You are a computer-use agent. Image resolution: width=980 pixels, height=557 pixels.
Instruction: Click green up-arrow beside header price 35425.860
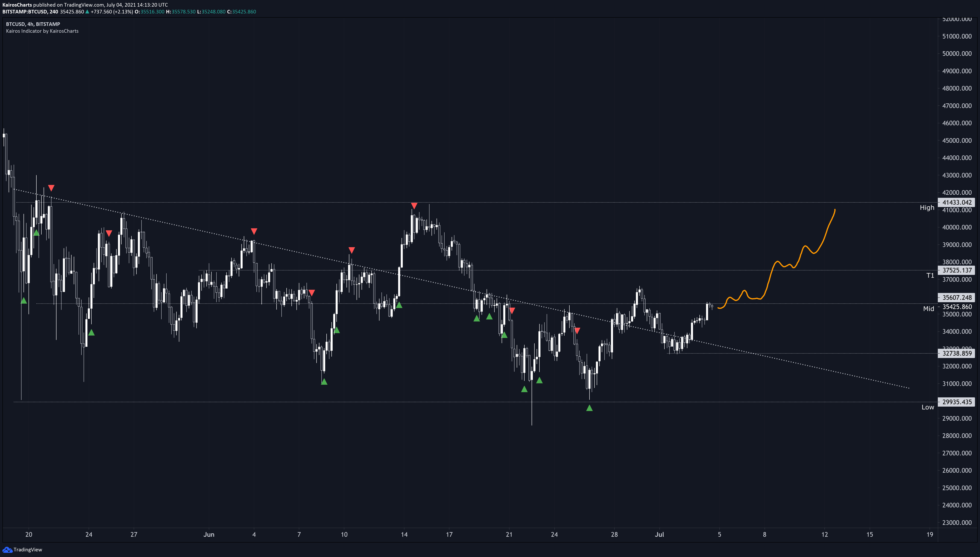point(87,12)
